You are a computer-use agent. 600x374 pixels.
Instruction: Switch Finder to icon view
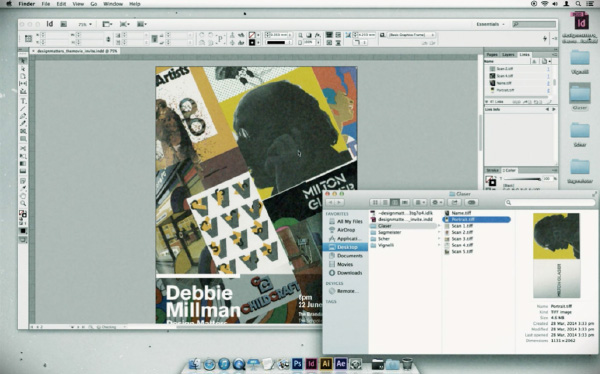375,203
